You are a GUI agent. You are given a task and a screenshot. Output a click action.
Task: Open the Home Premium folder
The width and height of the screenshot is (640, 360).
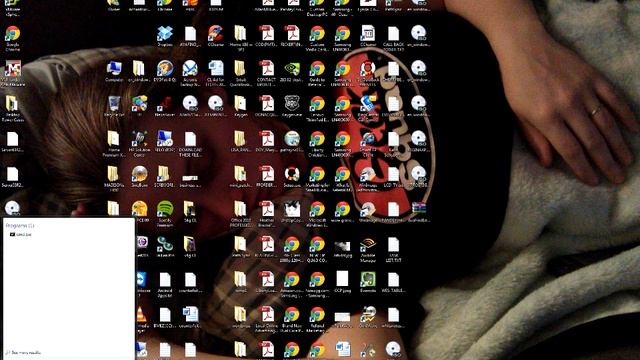coord(114,143)
